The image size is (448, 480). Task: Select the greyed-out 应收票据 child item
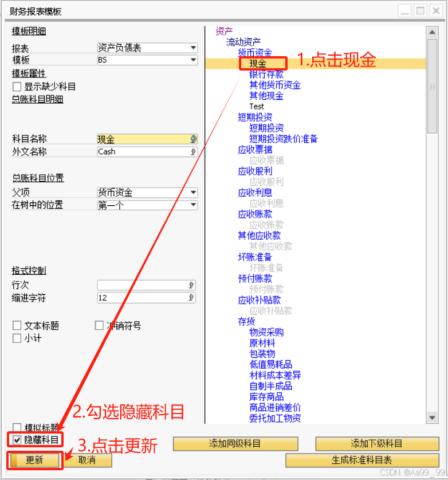click(266, 161)
